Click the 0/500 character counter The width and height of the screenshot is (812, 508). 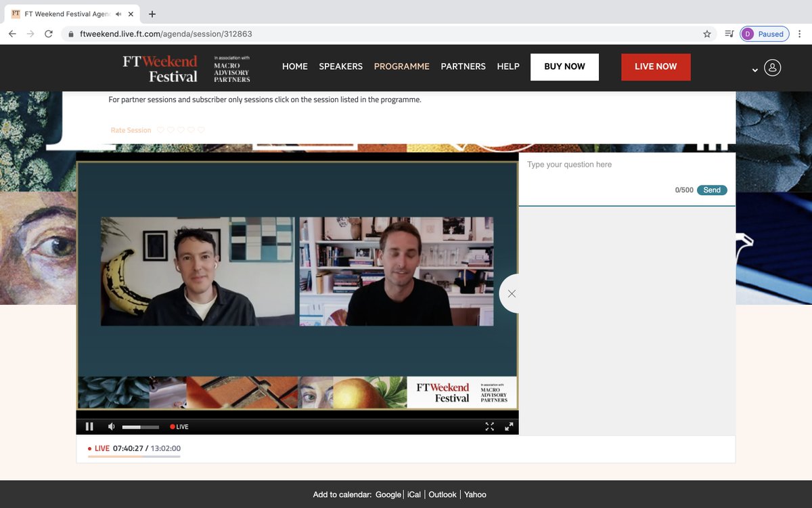pyautogui.click(x=684, y=190)
